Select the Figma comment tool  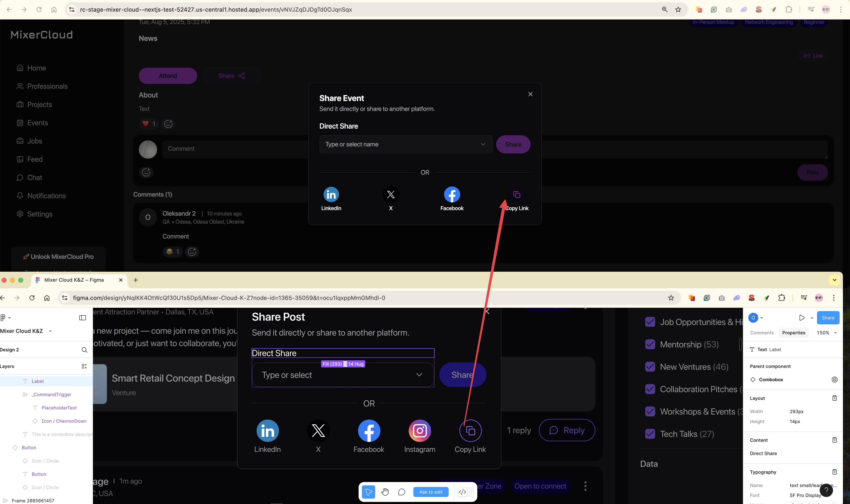(402, 492)
